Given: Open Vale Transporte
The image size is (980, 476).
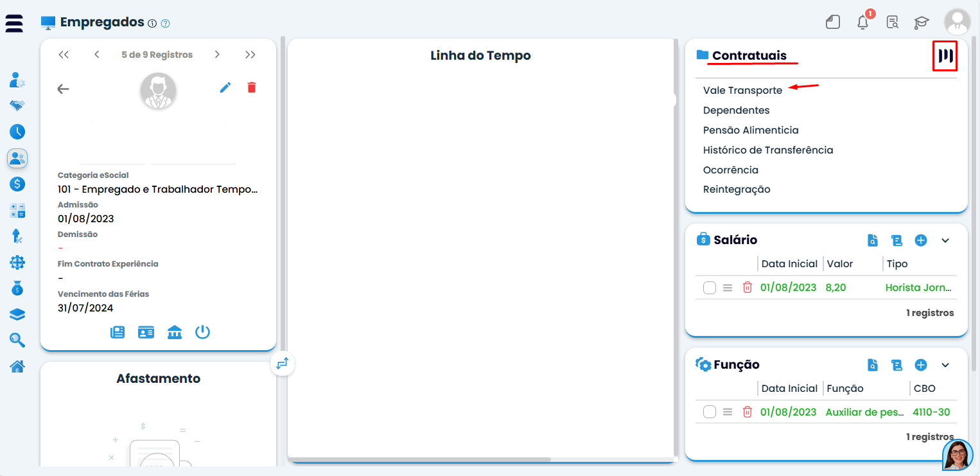Looking at the screenshot, I should (x=742, y=91).
